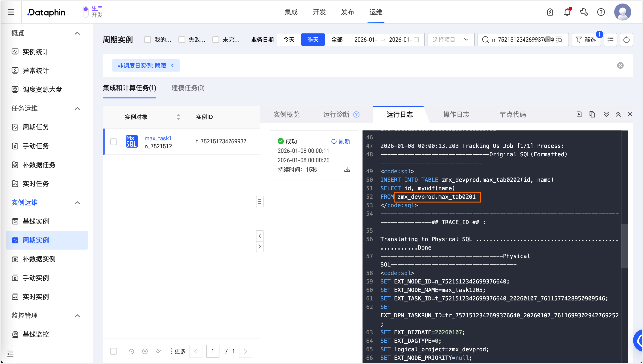Open the business date range picker
The width and height of the screenshot is (643, 364).
coord(387,40)
